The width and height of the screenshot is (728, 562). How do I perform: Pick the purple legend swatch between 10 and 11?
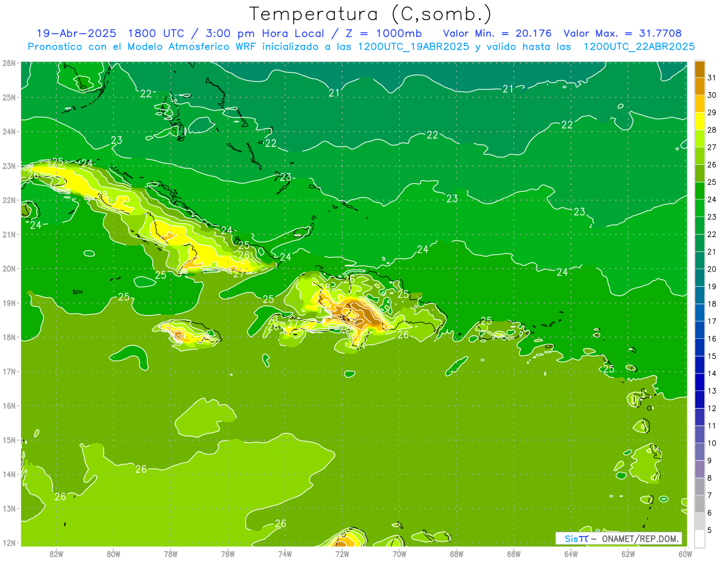pyautogui.click(x=699, y=434)
